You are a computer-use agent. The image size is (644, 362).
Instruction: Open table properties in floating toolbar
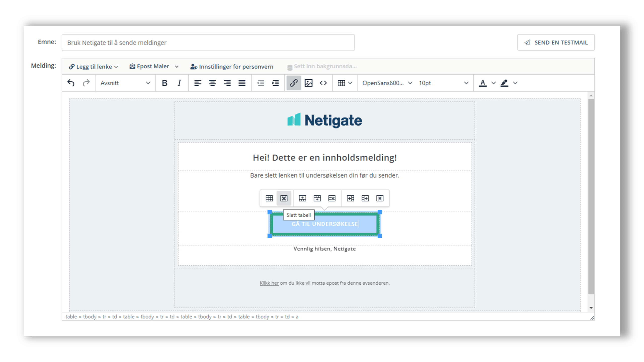(x=269, y=198)
